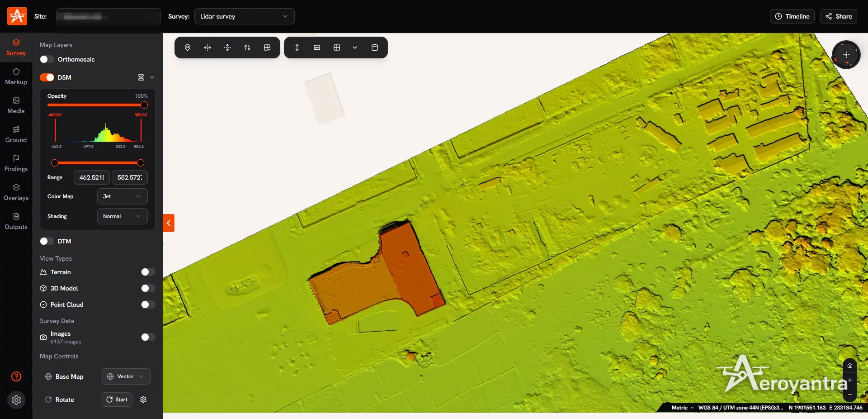Open the help question mark icon
This screenshot has height=419, width=868.
[16, 376]
